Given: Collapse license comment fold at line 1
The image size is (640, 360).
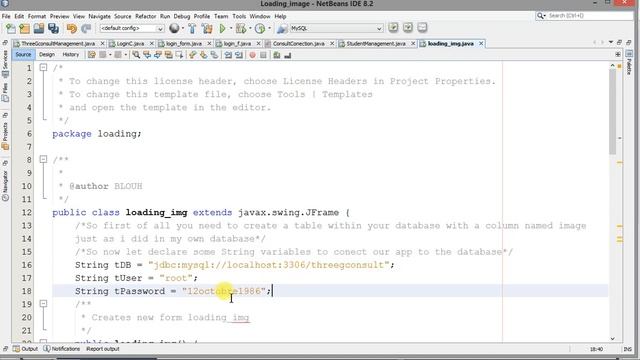Looking at the screenshot, I should (x=43, y=68).
